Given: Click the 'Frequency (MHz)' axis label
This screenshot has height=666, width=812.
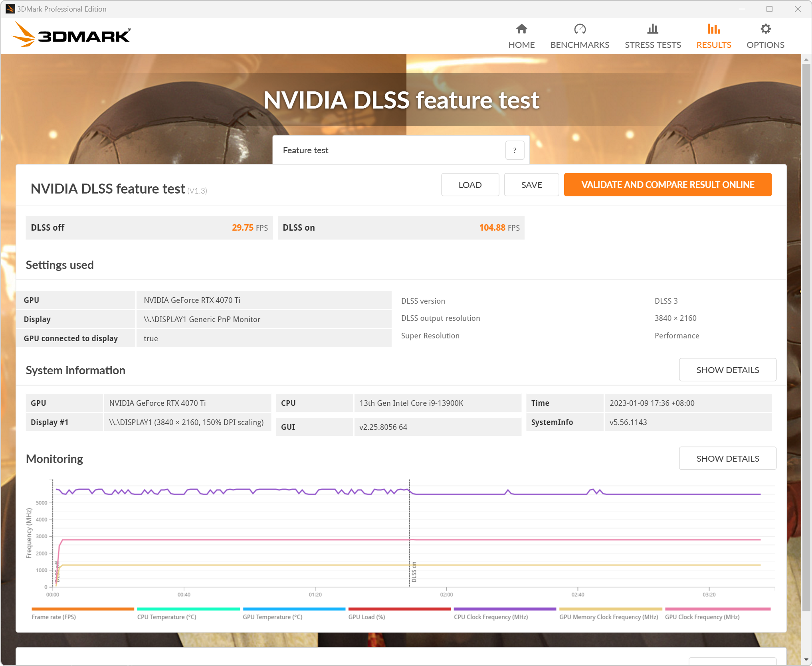Looking at the screenshot, I should (x=29, y=533).
